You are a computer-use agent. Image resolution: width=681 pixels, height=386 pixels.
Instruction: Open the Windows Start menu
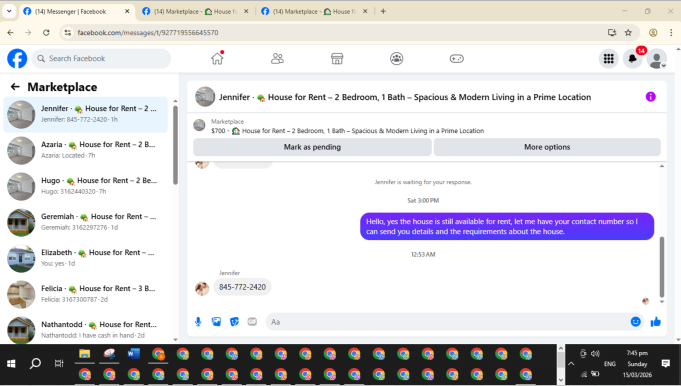tap(11, 363)
